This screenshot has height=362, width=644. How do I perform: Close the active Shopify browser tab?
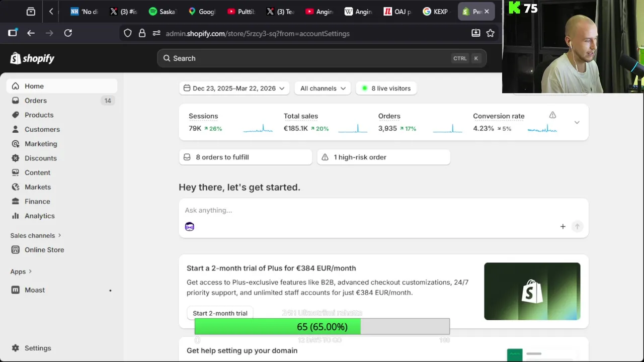pyautogui.click(x=487, y=12)
